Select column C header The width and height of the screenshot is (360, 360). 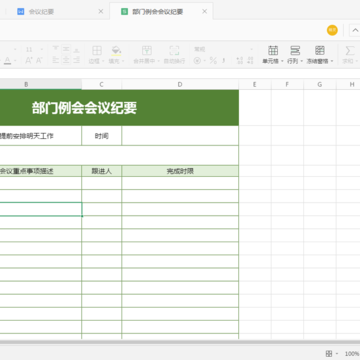(x=102, y=85)
